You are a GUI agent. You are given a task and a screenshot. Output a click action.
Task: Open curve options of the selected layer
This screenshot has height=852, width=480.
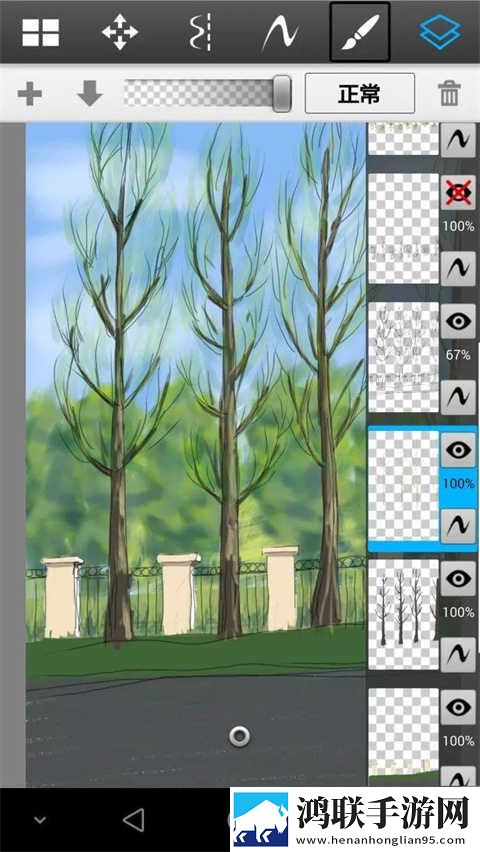(x=458, y=525)
